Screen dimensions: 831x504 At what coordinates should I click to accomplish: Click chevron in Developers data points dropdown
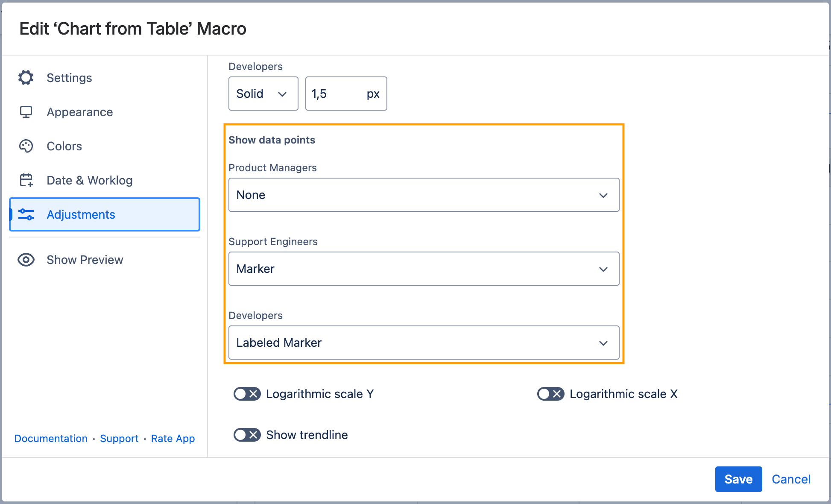coord(603,343)
